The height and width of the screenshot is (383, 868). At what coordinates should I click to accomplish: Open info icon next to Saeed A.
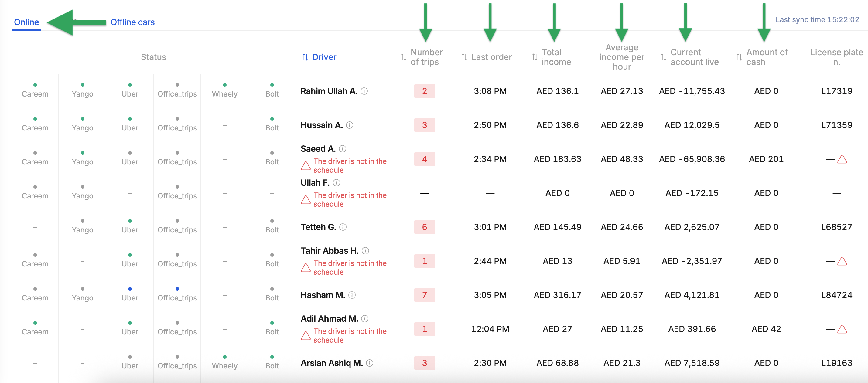click(343, 148)
